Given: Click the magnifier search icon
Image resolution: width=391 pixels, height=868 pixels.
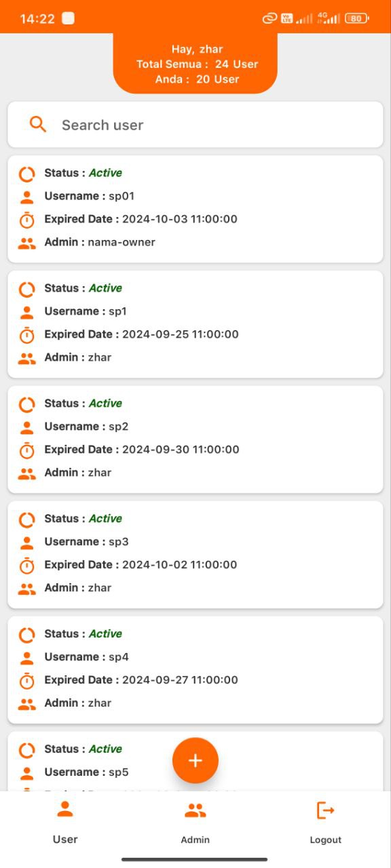Looking at the screenshot, I should click(x=38, y=124).
